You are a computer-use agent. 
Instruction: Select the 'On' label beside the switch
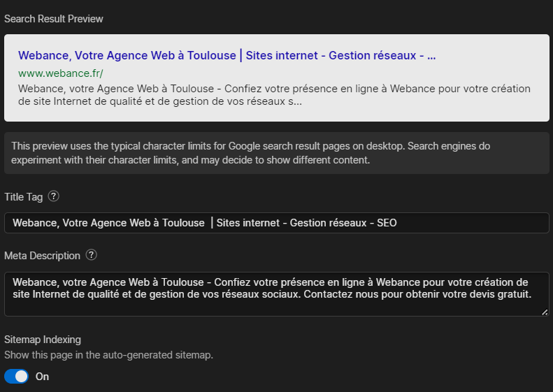pyautogui.click(x=42, y=377)
